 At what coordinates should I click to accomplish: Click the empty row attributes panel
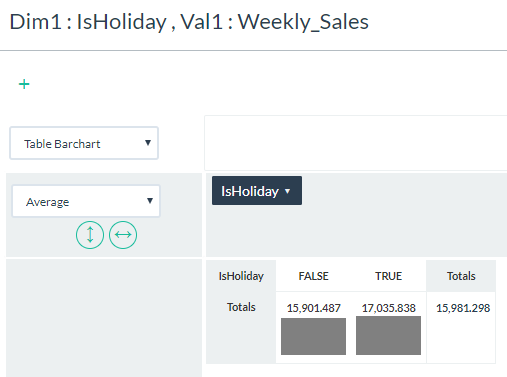(104, 318)
